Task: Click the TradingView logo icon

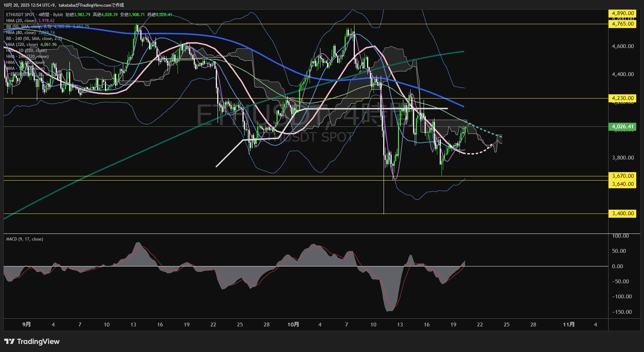Action: [x=9, y=341]
